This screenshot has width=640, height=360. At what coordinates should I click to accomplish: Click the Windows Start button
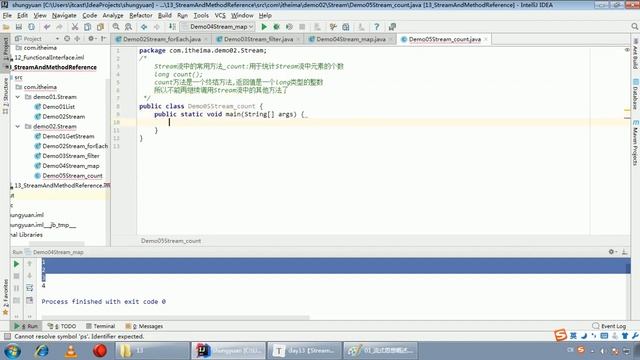pyautogui.click(x=13, y=351)
